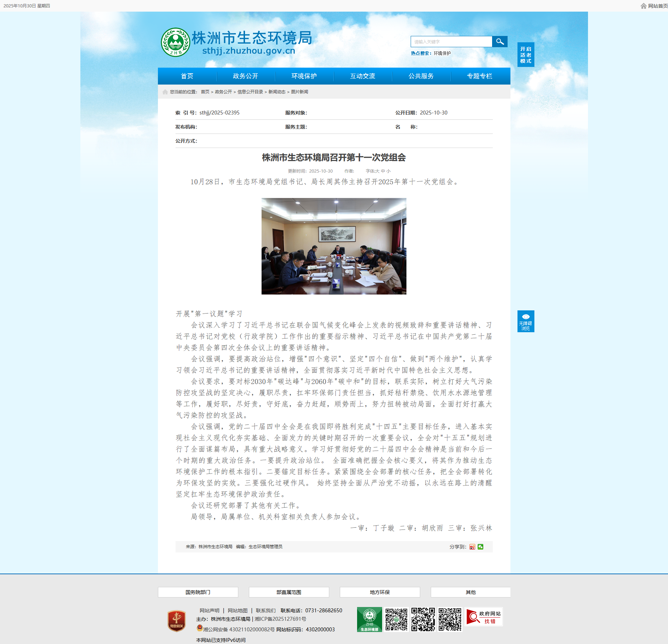Click the magnifier search button
This screenshot has width=668, height=644.
tap(500, 42)
